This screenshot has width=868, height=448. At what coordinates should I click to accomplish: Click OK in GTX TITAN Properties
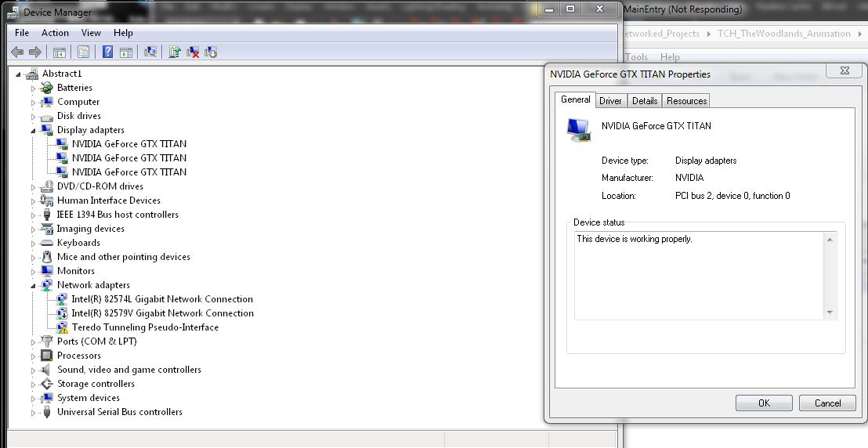click(764, 403)
